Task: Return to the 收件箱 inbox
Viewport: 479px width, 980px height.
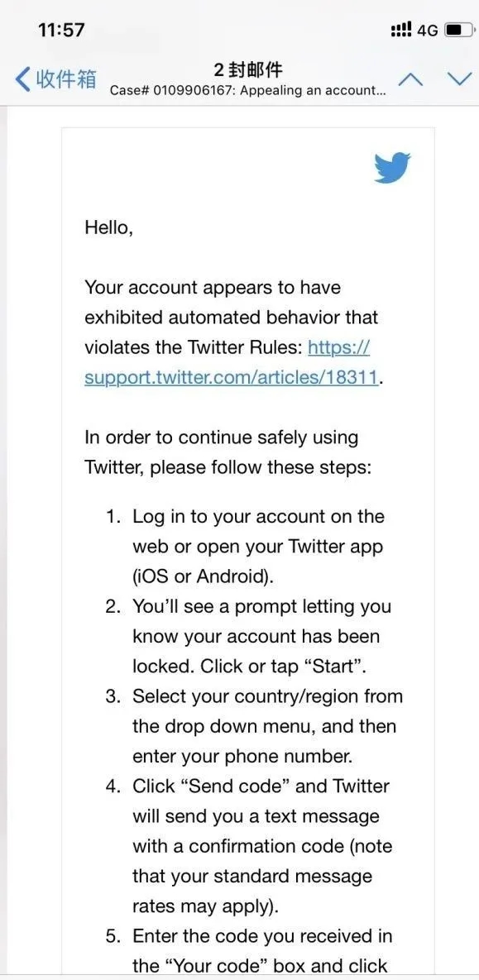Action: point(55,79)
